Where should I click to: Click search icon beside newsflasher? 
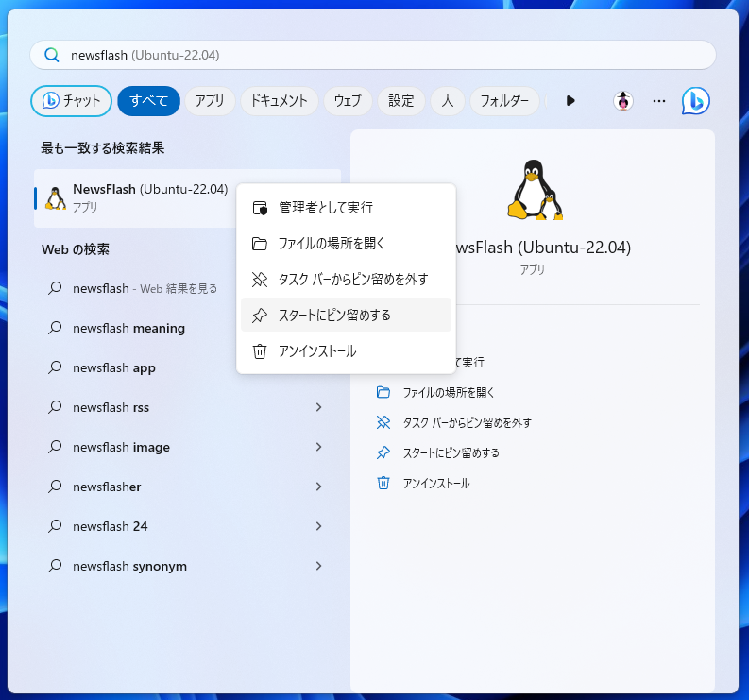pos(55,487)
